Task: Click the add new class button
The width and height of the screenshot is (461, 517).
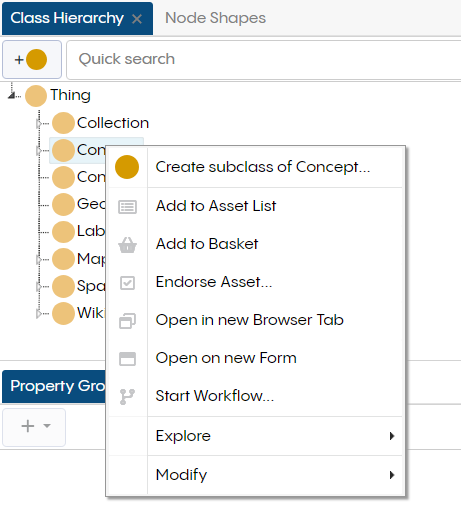Action: click(32, 60)
